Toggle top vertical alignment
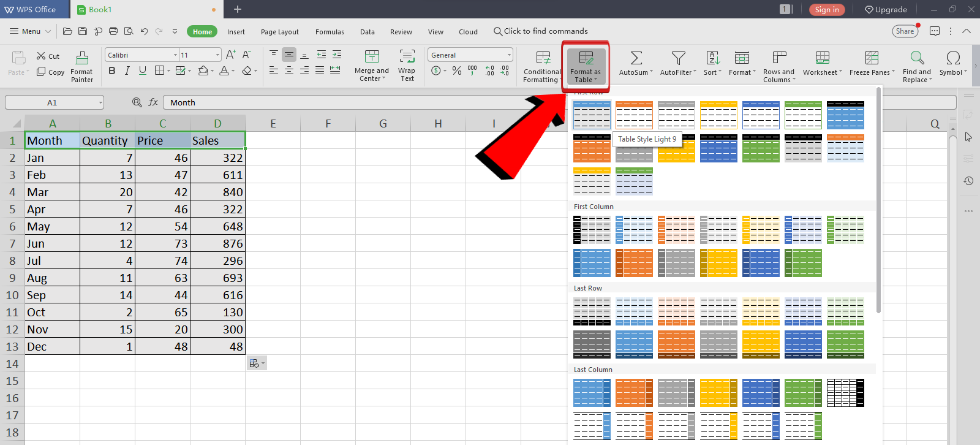Screen dimensions: 980x445 tap(274, 55)
